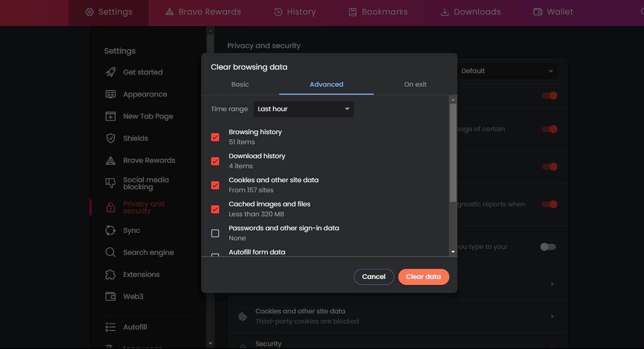Image resolution: width=644 pixels, height=349 pixels.
Task: Click the Sync icon in sidebar
Action: click(x=111, y=230)
